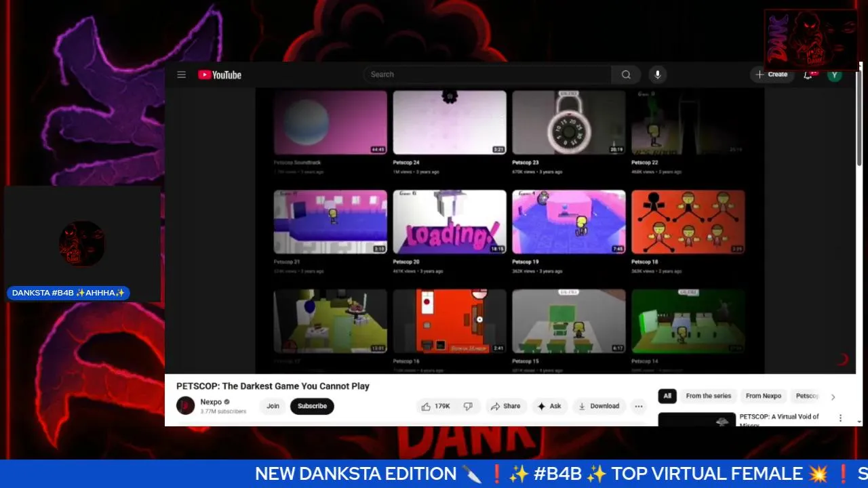Open options for PETSCOP: A Virtual Void suggestion
This screenshot has width=868, height=488.
[x=840, y=418]
